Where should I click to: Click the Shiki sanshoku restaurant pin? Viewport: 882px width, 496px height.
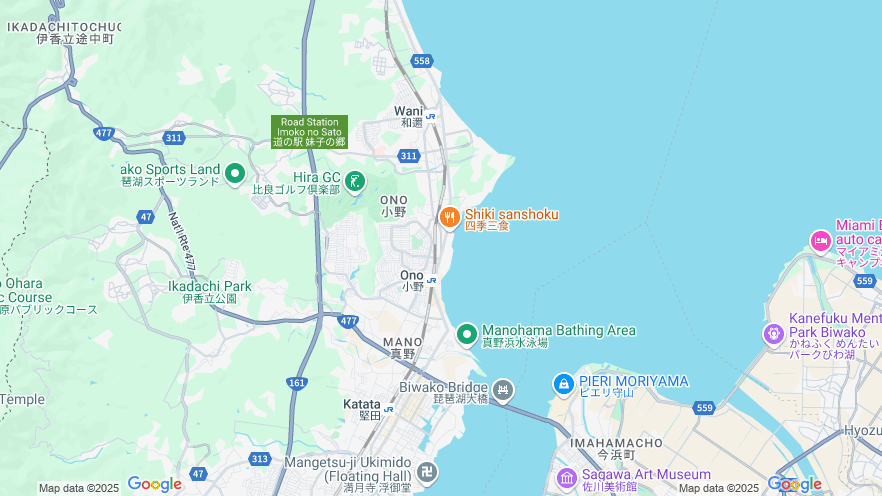pyautogui.click(x=449, y=218)
